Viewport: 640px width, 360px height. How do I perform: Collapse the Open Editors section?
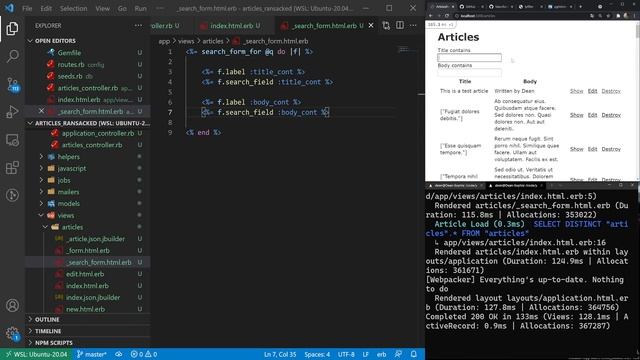tap(55, 41)
